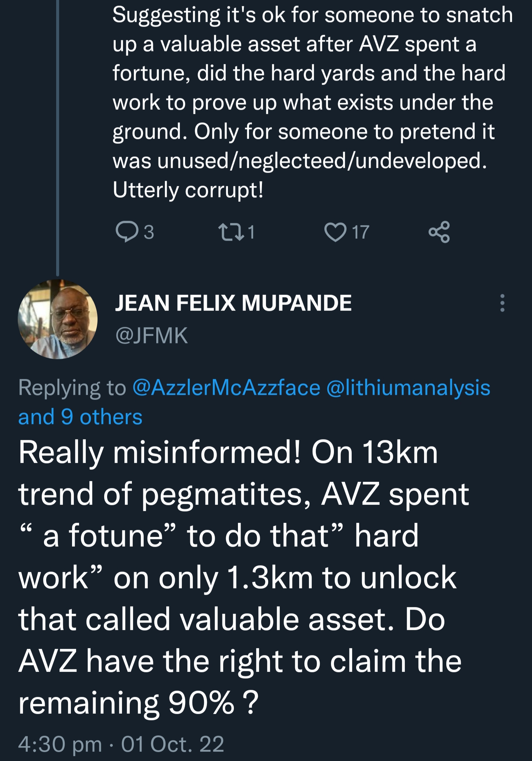Click the "Really misinformed!" reply tweet text
This screenshot has height=761, width=532.
[159, 453]
